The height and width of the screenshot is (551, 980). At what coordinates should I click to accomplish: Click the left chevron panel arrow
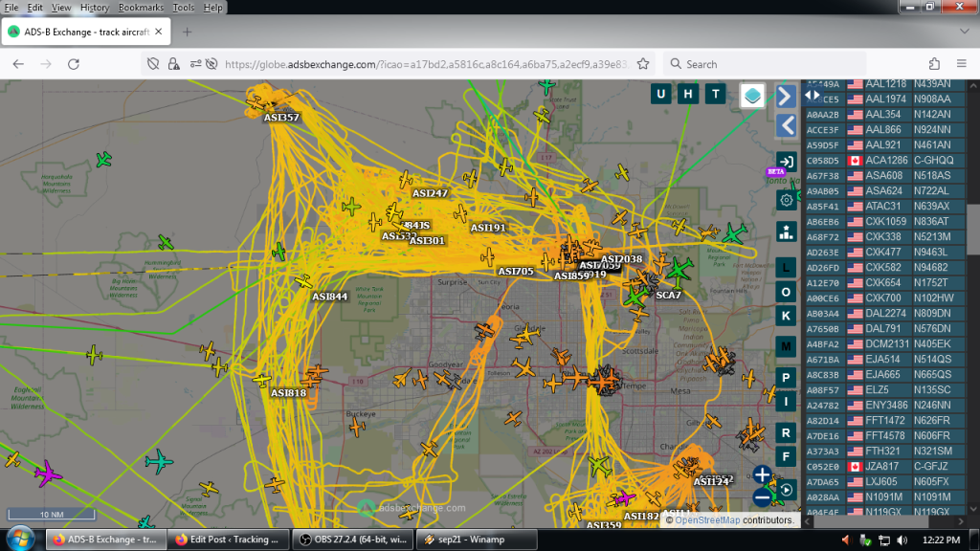point(787,125)
